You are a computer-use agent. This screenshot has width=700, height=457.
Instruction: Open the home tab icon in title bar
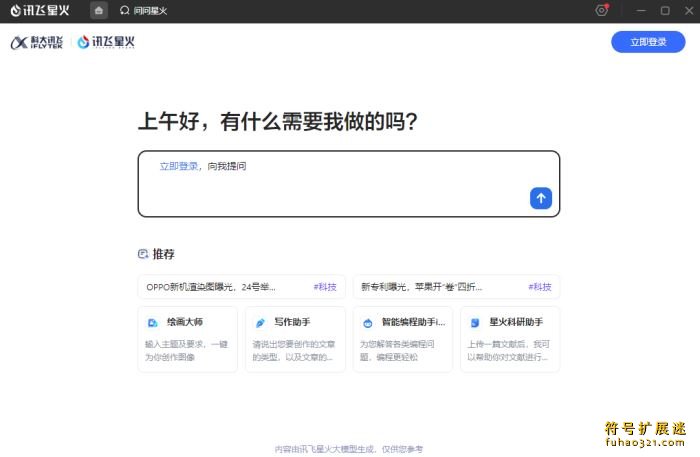click(99, 10)
